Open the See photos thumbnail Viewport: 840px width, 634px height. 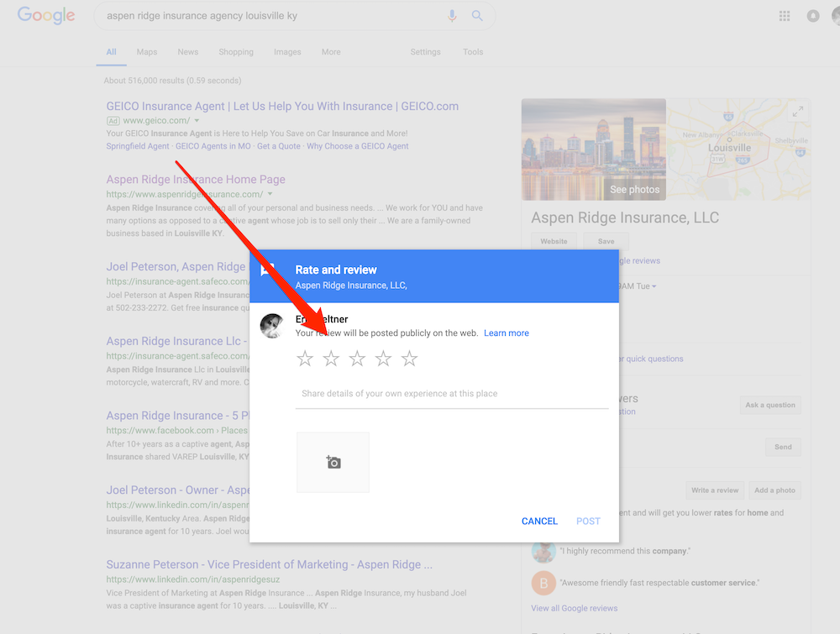tap(594, 149)
